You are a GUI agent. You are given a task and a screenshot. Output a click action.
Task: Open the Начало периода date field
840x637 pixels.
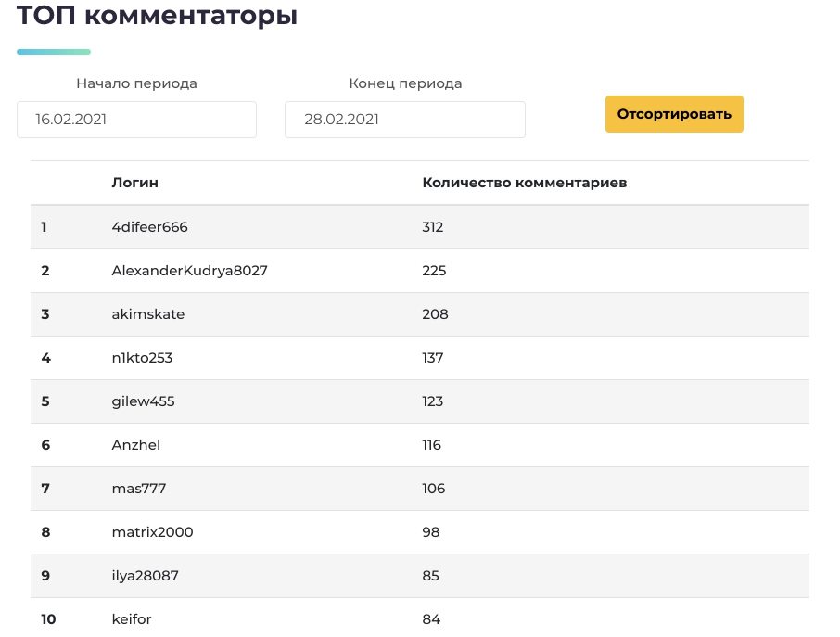(x=136, y=120)
